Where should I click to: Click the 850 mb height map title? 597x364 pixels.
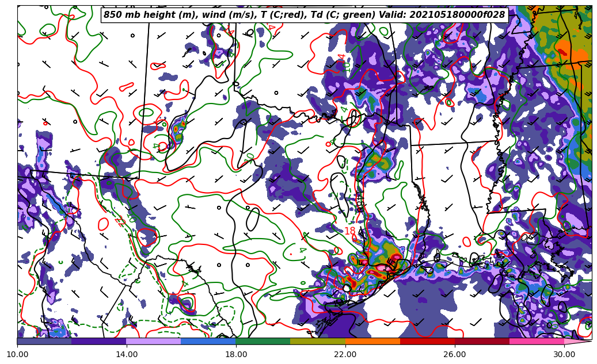tap(304, 15)
